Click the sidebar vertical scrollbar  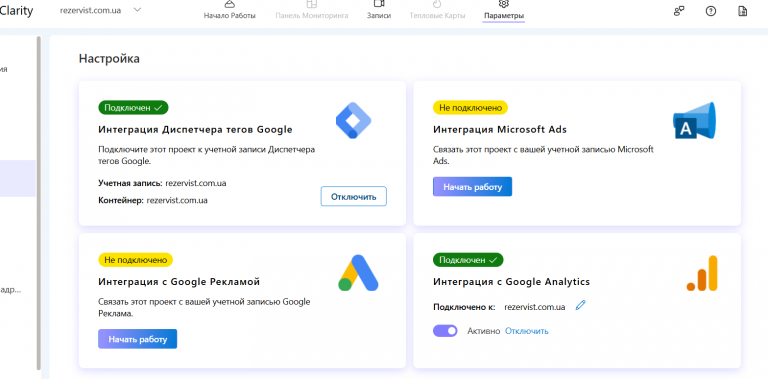(39, 203)
